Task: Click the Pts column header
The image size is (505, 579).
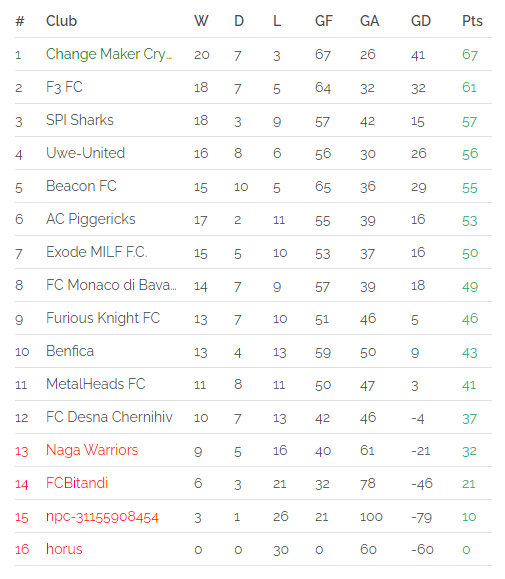Action: click(472, 21)
